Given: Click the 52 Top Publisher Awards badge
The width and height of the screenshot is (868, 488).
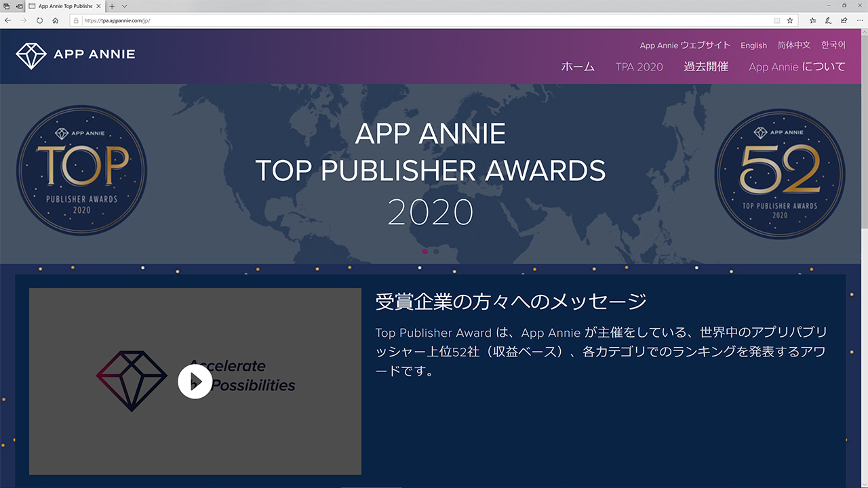Looking at the screenshot, I should (780, 174).
